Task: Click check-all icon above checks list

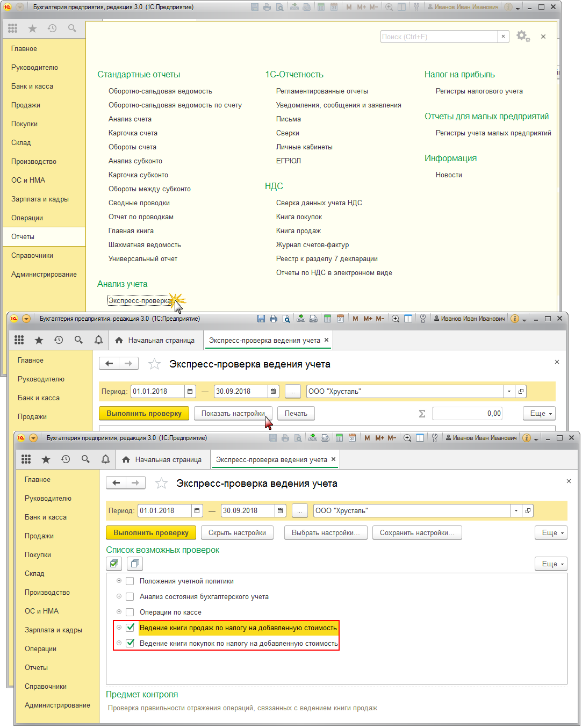Action: 113,564
